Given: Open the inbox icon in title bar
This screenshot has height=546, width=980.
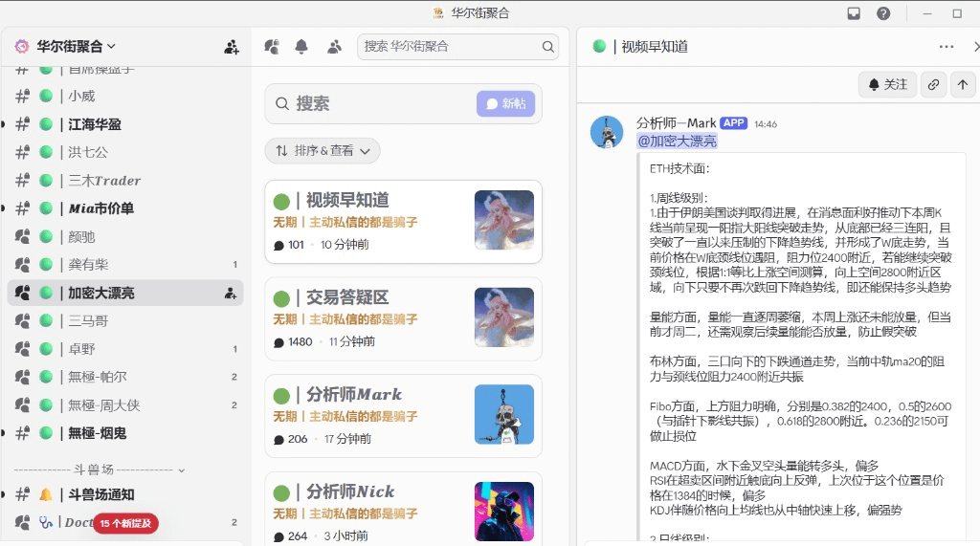Looking at the screenshot, I should click(x=854, y=13).
